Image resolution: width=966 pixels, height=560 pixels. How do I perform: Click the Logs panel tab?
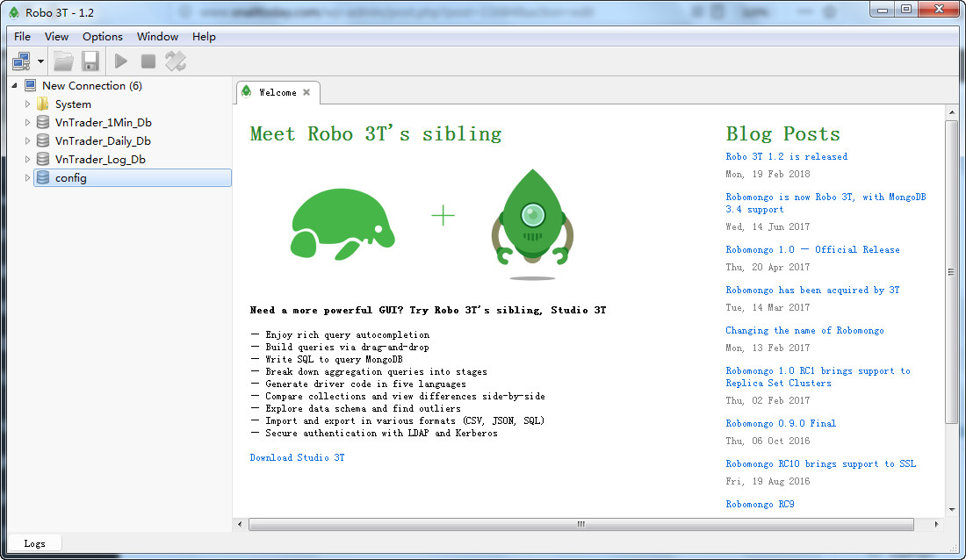pyautogui.click(x=35, y=543)
